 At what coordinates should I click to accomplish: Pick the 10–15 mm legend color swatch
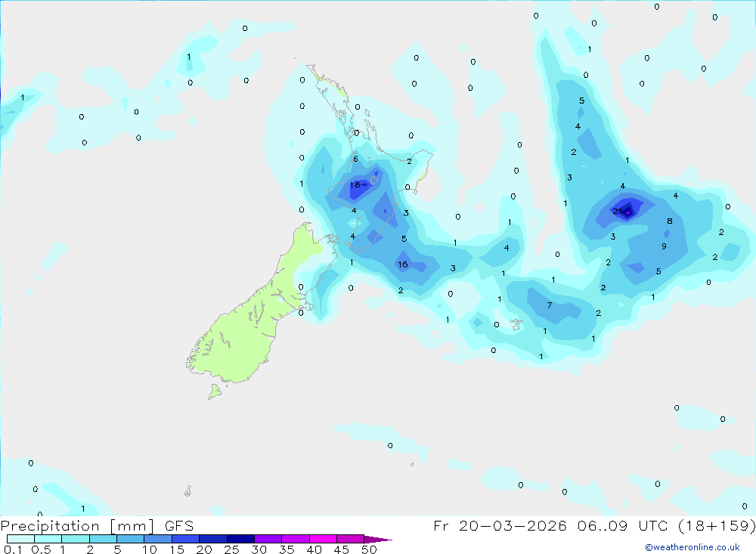click(x=158, y=539)
